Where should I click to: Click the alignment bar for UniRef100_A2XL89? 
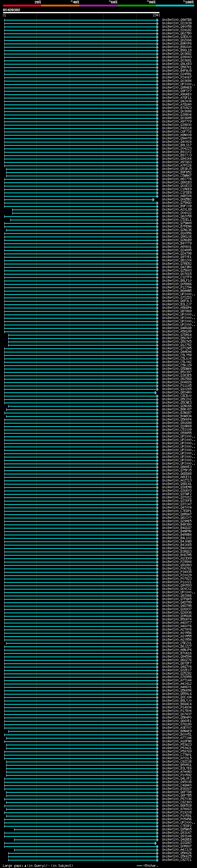(85, 210)
